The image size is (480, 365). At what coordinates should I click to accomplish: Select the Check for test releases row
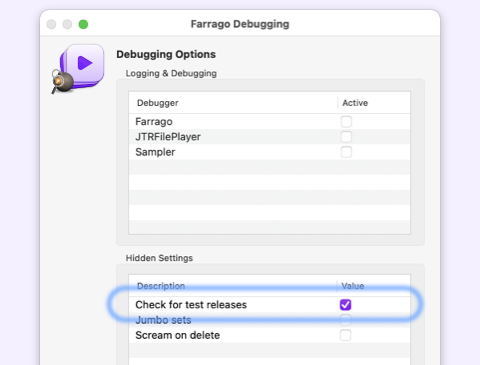[x=269, y=305]
